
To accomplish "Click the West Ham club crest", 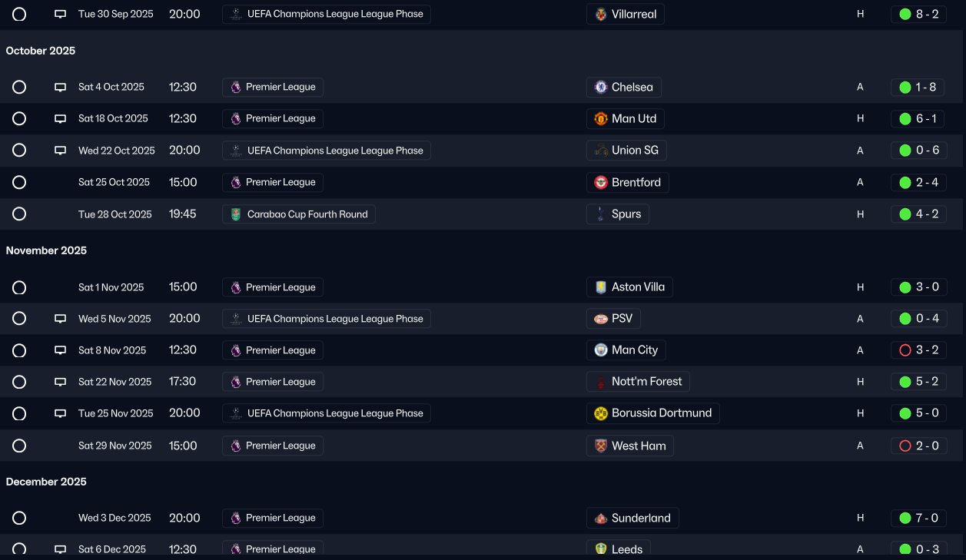I will tap(601, 446).
